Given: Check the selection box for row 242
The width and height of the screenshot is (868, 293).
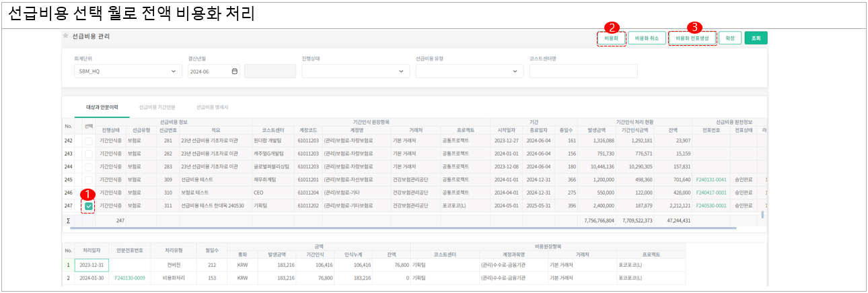Looking at the screenshot, I should pos(89,141).
